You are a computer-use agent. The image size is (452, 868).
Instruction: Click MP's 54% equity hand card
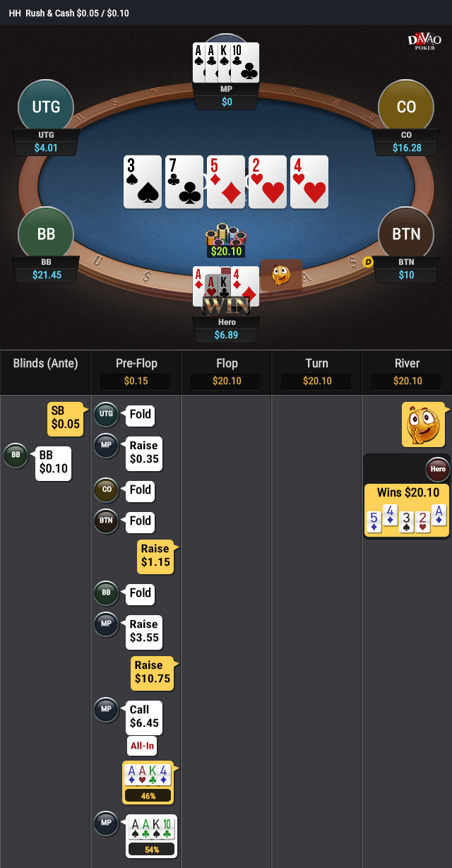click(x=151, y=836)
